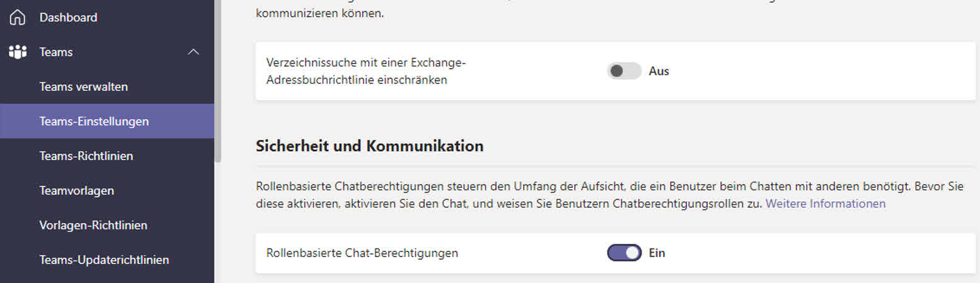Click the Sicherheit und Kommunikation heading
The width and height of the screenshot is (980, 283).
(x=370, y=146)
